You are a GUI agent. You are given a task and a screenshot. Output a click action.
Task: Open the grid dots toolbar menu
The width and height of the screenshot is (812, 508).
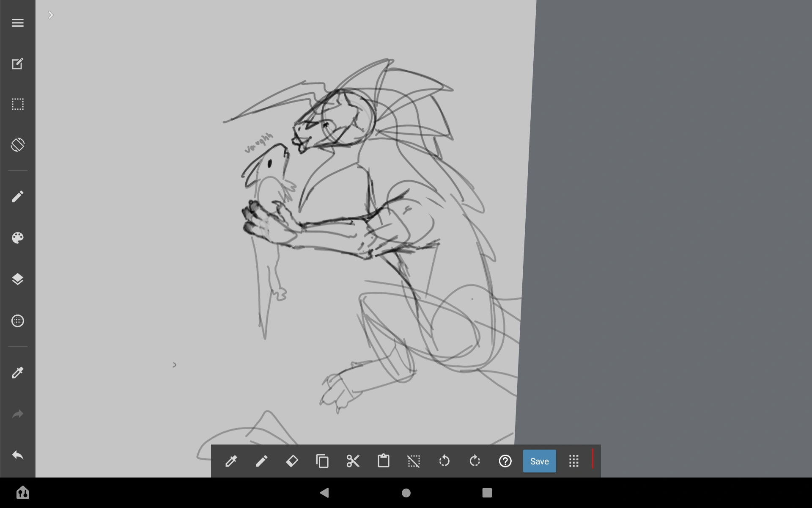(x=573, y=461)
